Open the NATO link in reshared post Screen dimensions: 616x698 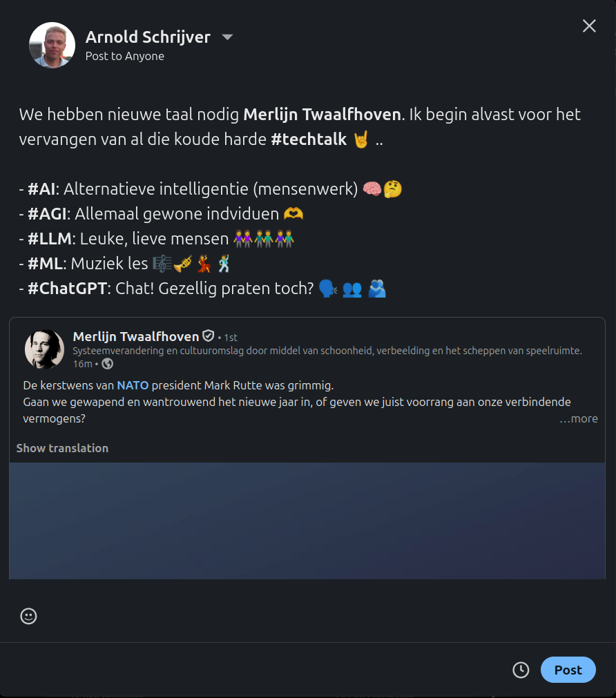pos(133,385)
